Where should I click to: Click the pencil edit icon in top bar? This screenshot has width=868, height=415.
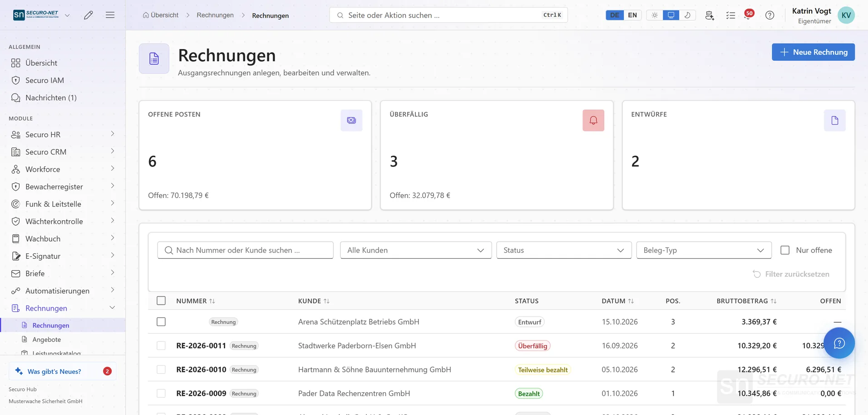(x=89, y=15)
